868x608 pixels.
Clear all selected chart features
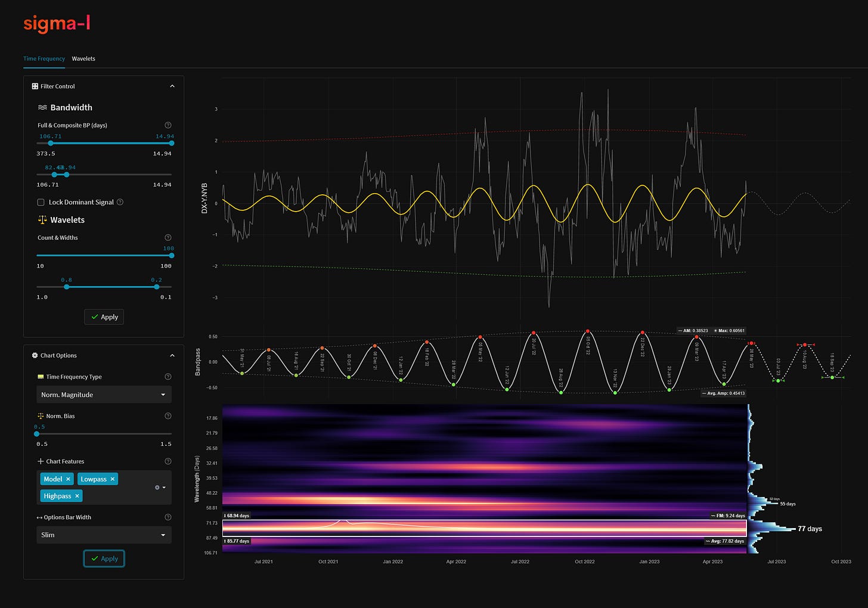[x=157, y=488]
